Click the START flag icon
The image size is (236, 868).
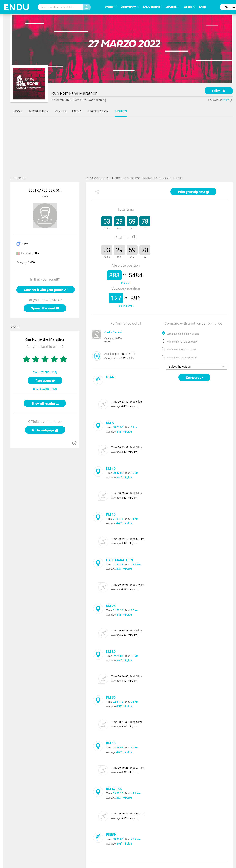pyautogui.click(x=98, y=379)
